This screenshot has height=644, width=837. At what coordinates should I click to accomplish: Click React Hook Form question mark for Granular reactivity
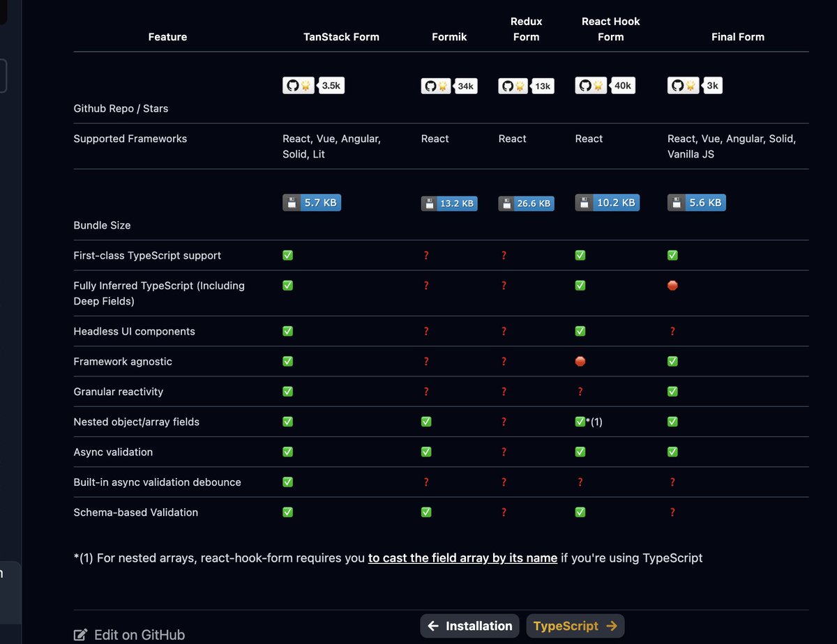[x=580, y=392]
